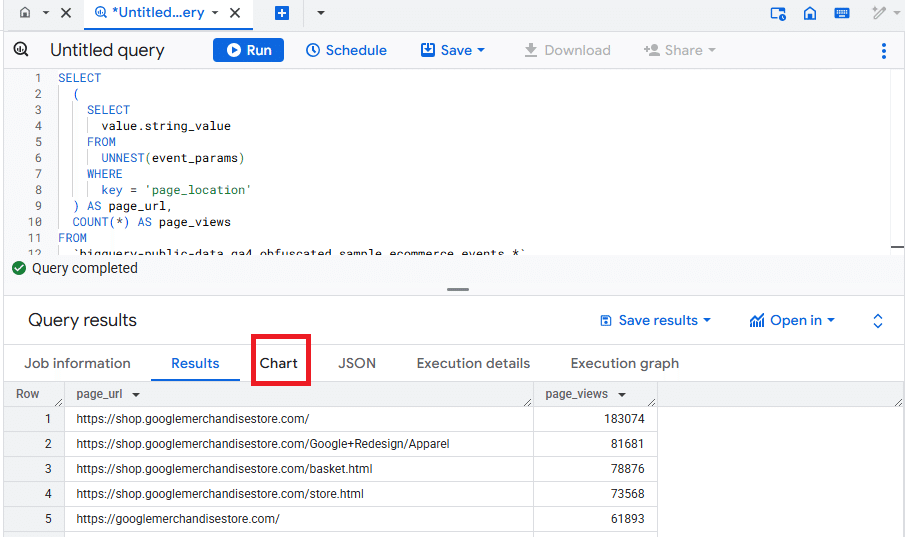Open the JSON tab
Image resolution: width=905 pixels, height=537 pixels.
coord(357,363)
